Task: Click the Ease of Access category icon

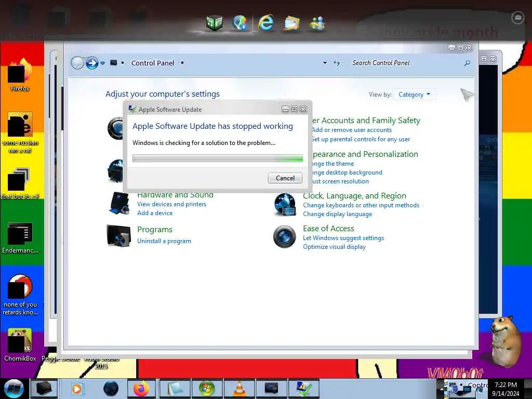Action: pos(285,237)
